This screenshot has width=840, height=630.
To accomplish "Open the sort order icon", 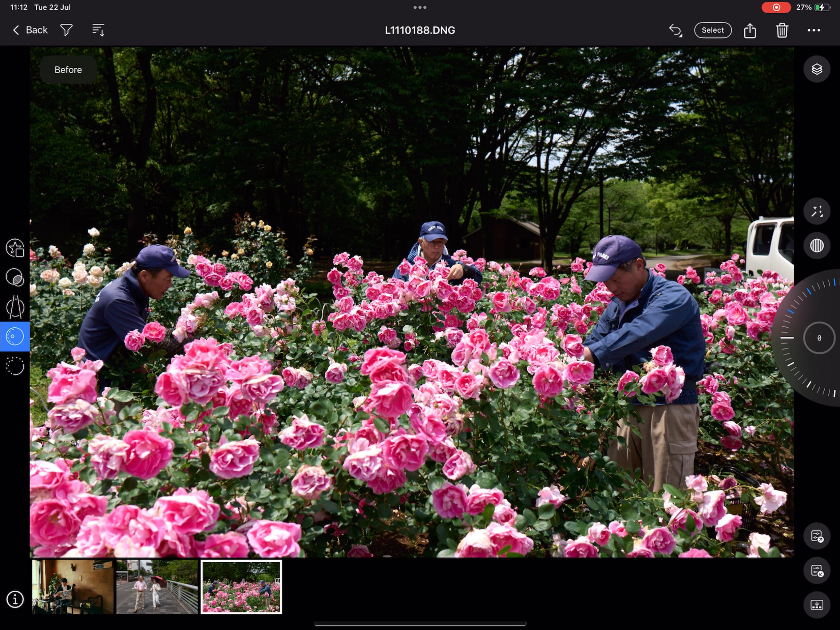I will pyautogui.click(x=98, y=30).
